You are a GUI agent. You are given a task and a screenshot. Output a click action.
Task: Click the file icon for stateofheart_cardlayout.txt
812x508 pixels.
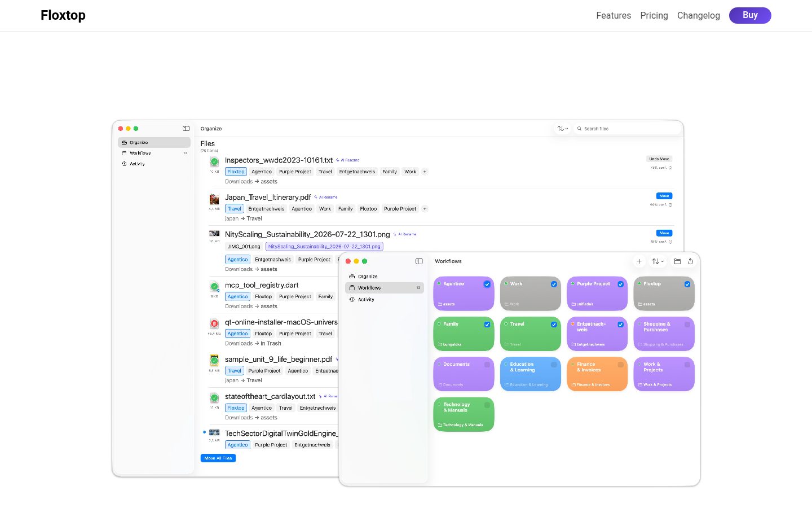click(214, 398)
